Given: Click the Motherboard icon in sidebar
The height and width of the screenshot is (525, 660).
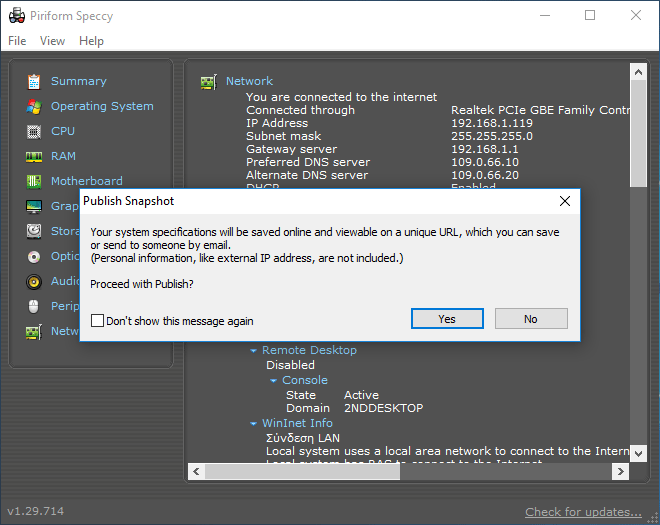Looking at the screenshot, I should pyautogui.click(x=34, y=182).
